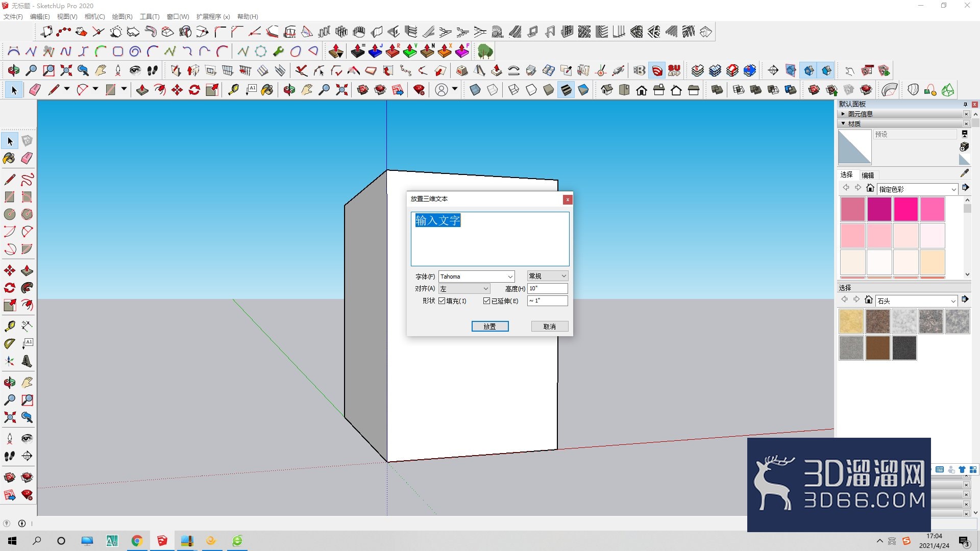This screenshot has width=980, height=551.
Task: Activate the Push/Pull tool in left toolbar
Action: pos(27,270)
